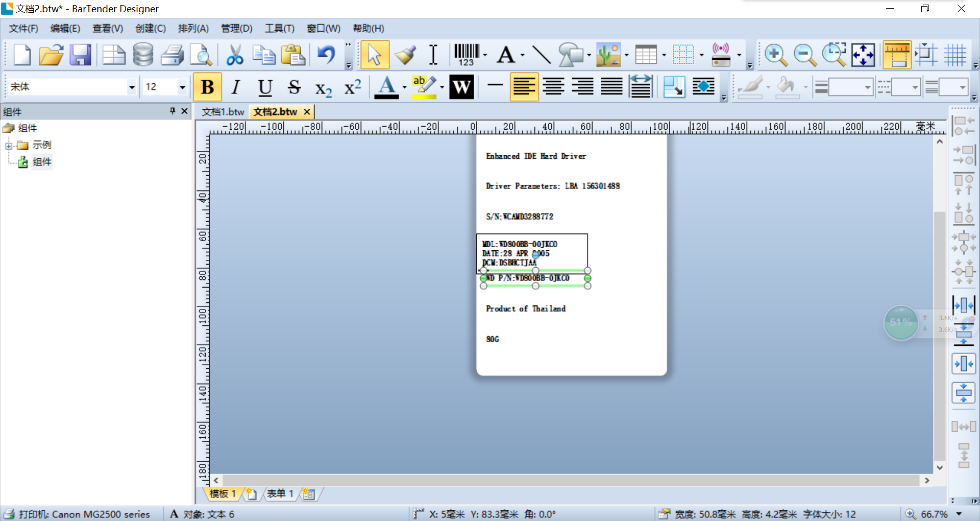
Task: Click the Enhanced IDE Hard Driver text
Action: 536,156
